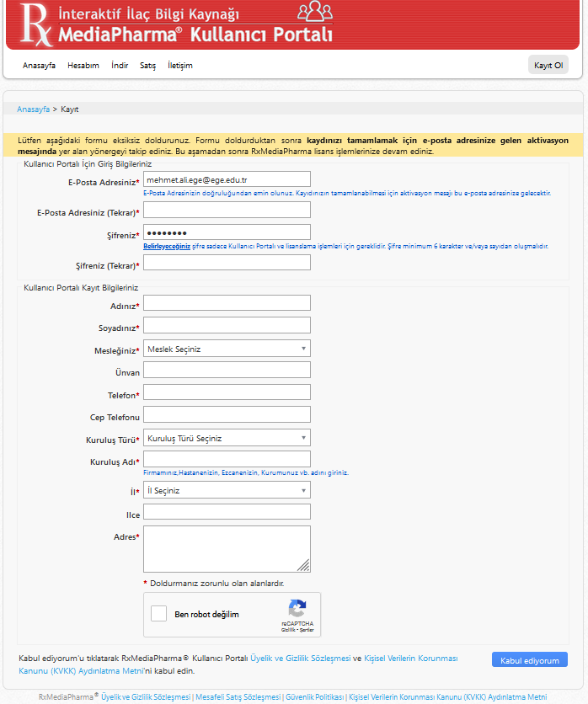The width and height of the screenshot is (588, 704).
Task: Click the reCAPTCHA logo icon
Action: pyautogui.click(x=297, y=608)
